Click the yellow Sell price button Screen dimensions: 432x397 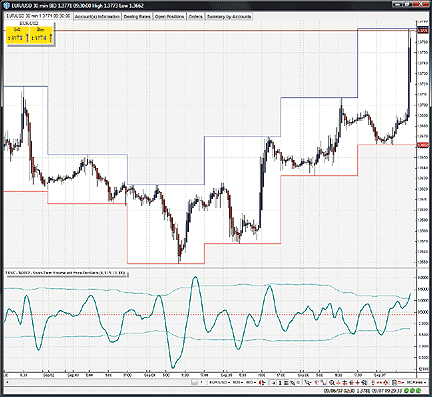coord(17,35)
